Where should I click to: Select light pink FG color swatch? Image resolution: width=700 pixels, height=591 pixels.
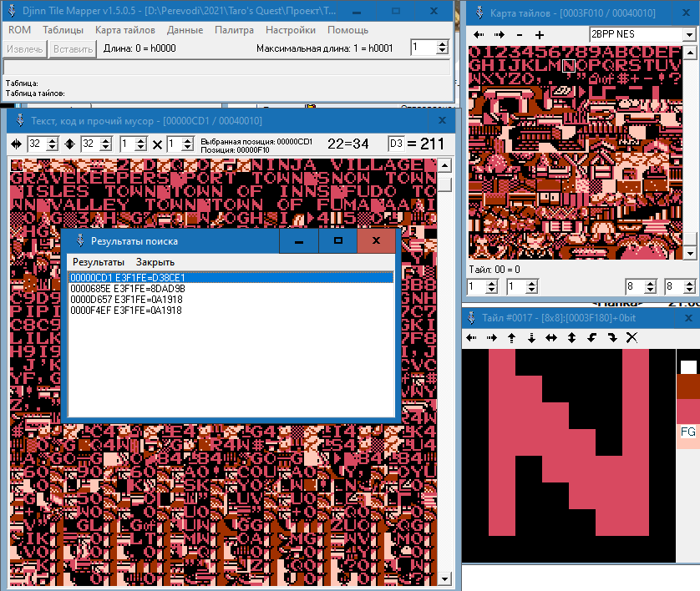(x=688, y=437)
